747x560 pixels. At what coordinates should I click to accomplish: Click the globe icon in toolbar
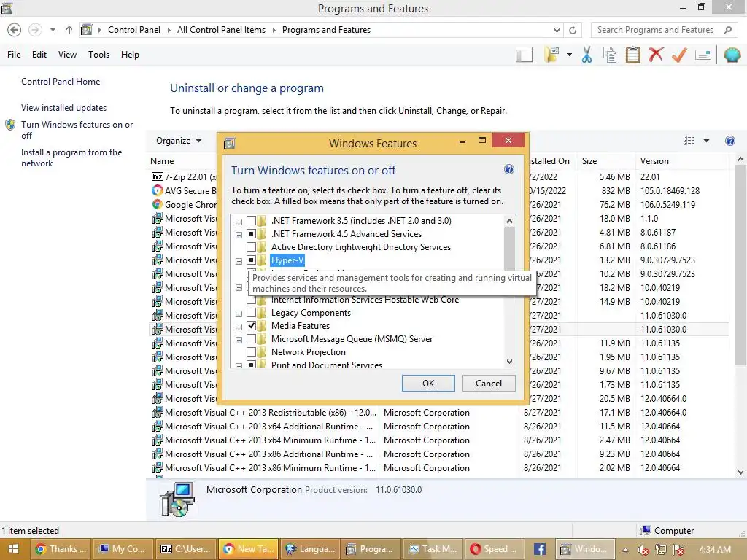[x=732, y=55]
